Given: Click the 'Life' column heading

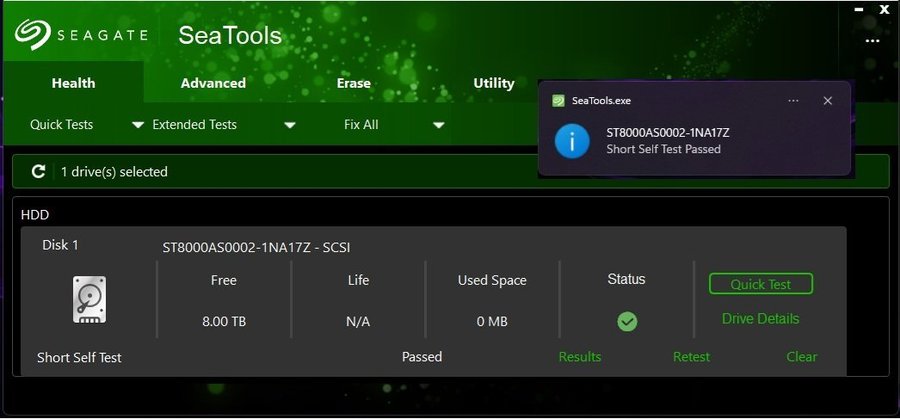Looking at the screenshot, I should click(358, 280).
